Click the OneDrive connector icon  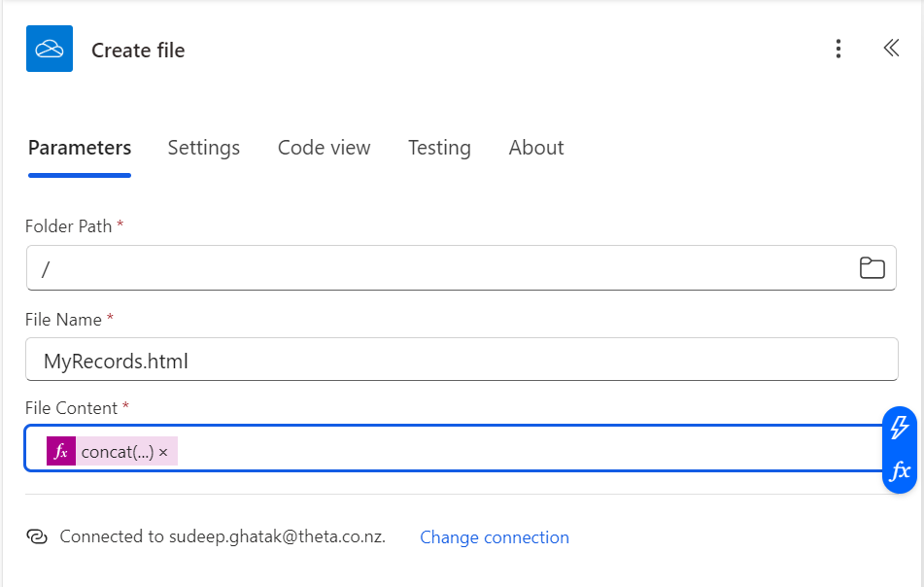[49, 49]
